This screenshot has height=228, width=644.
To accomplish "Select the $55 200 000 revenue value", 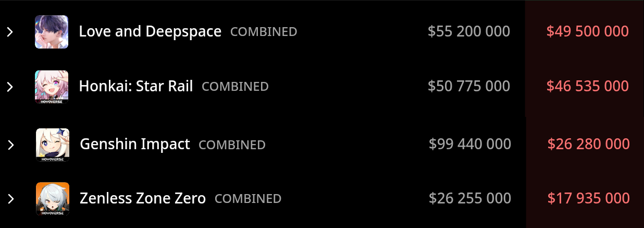I will (468, 32).
